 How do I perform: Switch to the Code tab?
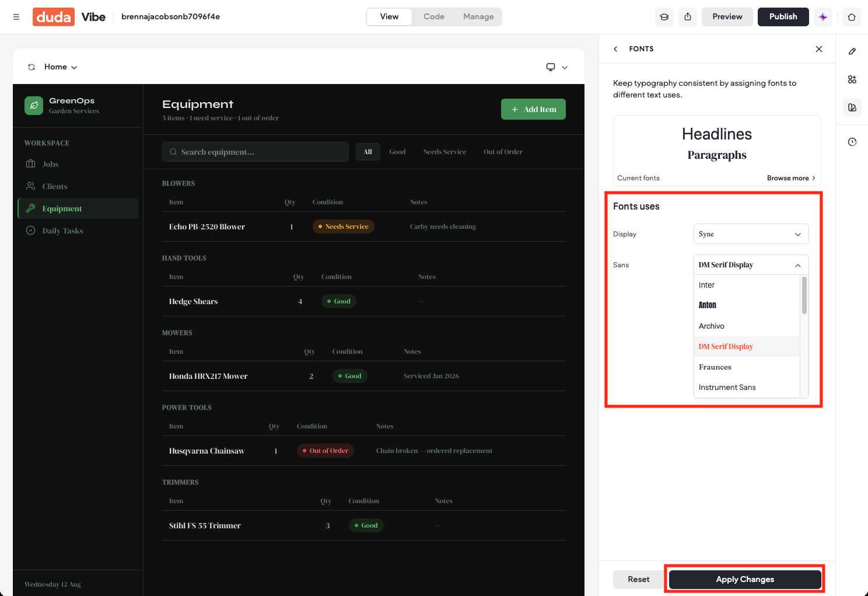pos(433,17)
